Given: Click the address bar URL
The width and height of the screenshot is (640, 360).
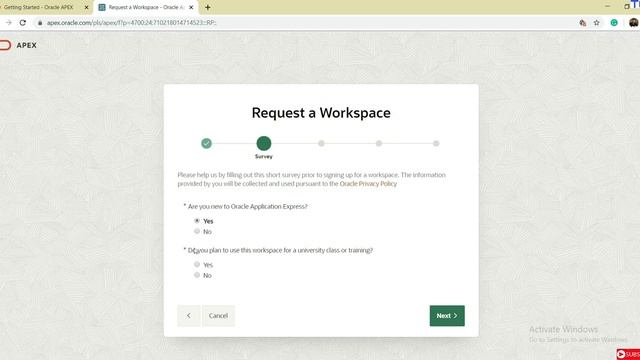Looking at the screenshot, I should pyautogui.click(x=131, y=23).
